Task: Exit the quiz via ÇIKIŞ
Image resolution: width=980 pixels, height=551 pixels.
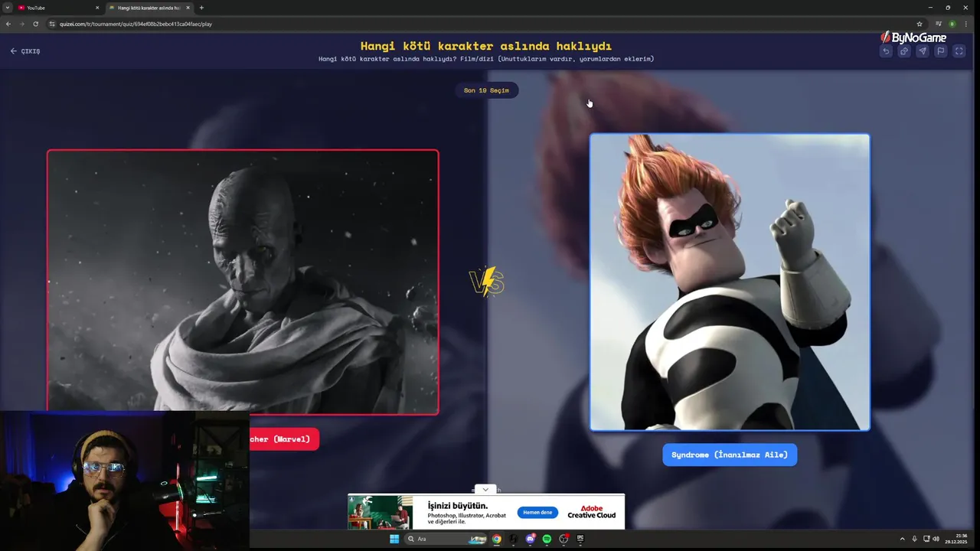Action: coord(25,51)
